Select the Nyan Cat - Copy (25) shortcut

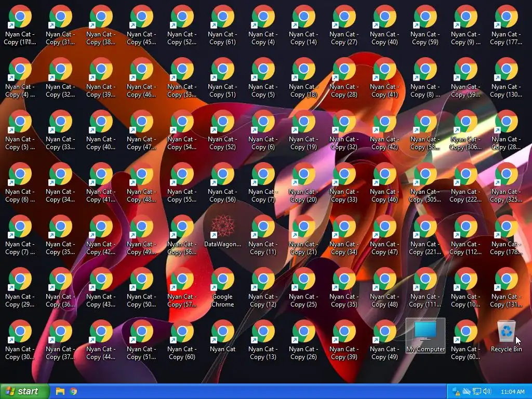click(303, 288)
